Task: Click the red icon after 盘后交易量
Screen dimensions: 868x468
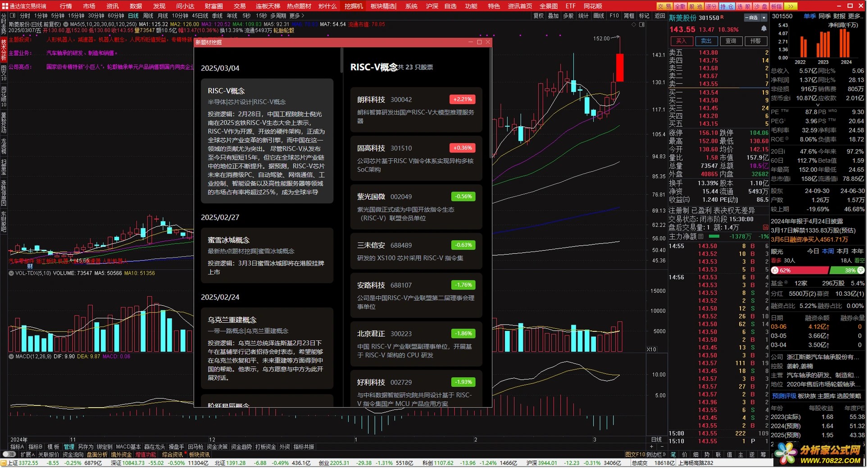Action: pos(765,228)
